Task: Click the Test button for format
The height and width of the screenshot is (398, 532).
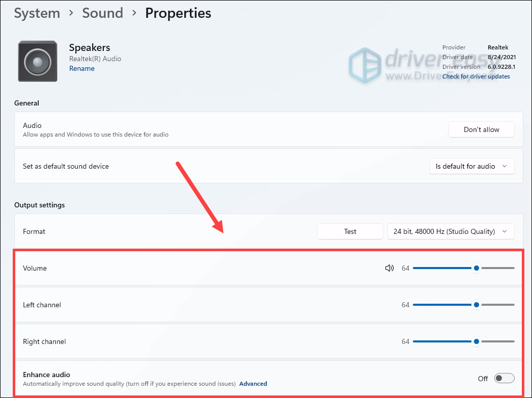Action: click(350, 231)
